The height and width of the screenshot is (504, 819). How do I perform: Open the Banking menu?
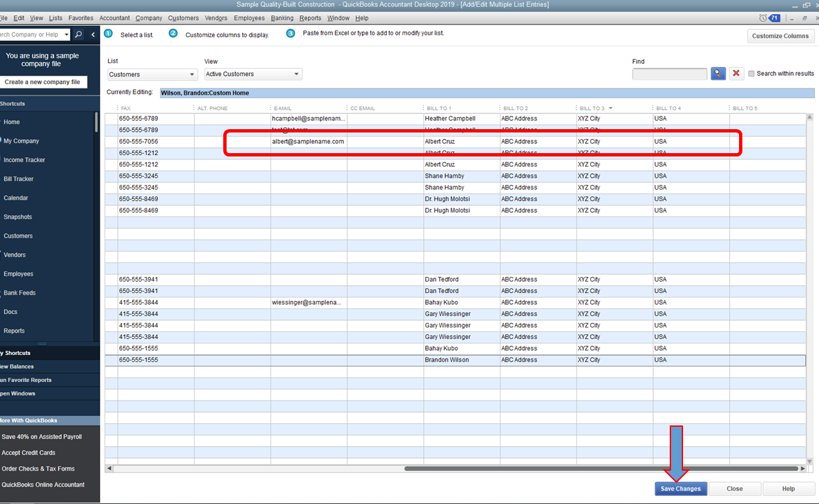pyautogui.click(x=282, y=18)
